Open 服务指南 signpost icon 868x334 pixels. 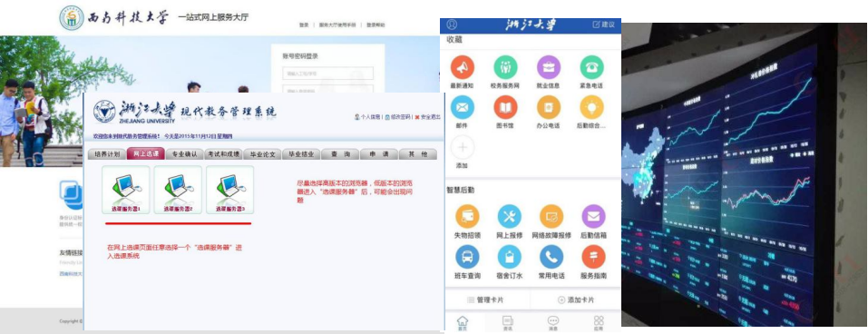[593, 257]
